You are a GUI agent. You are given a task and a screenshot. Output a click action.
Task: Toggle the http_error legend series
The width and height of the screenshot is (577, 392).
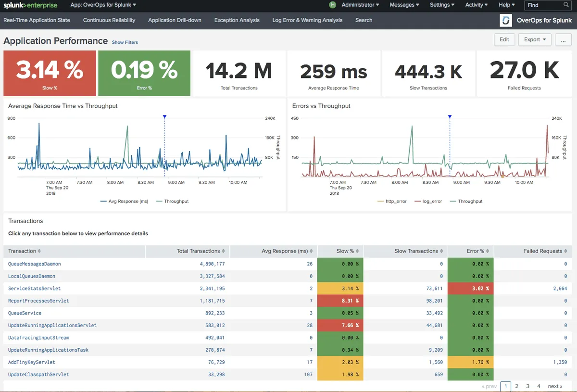click(x=396, y=201)
